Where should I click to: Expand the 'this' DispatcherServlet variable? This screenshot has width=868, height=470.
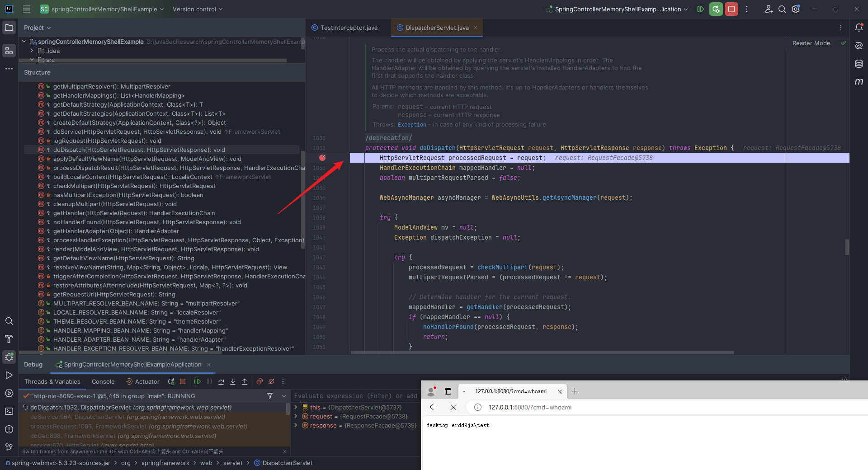(x=296, y=407)
